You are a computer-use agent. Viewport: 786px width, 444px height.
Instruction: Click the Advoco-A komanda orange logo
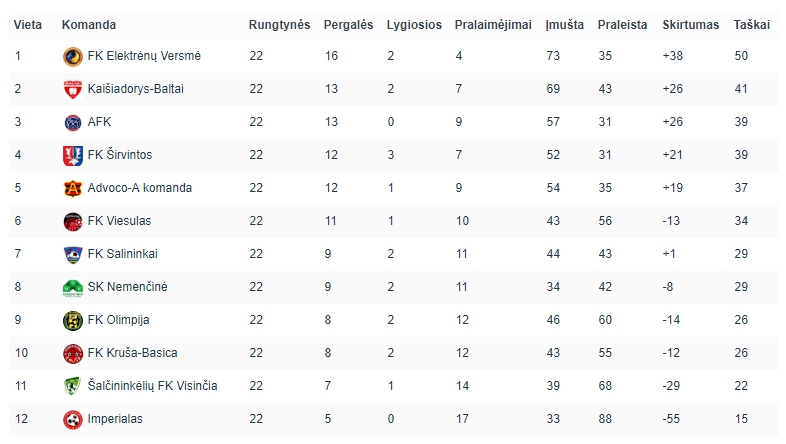click(73, 188)
